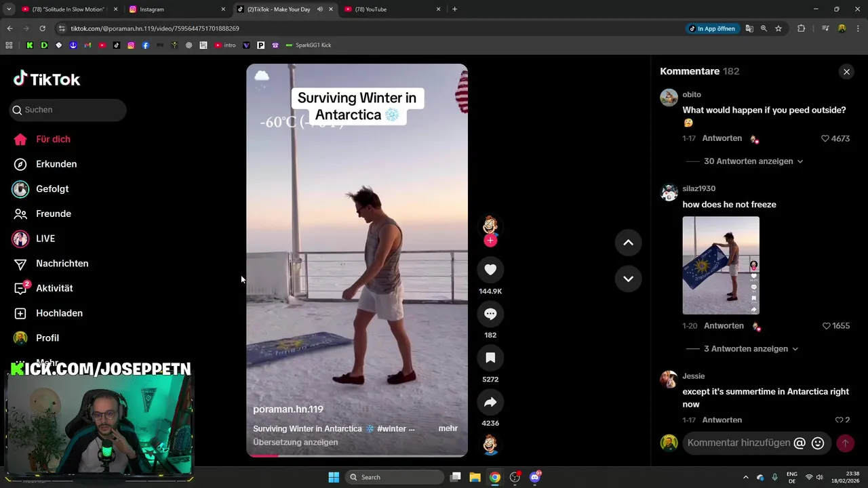This screenshot has width=868, height=488.
Task: Go to the previous video with the up arrow
Action: coord(628,243)
